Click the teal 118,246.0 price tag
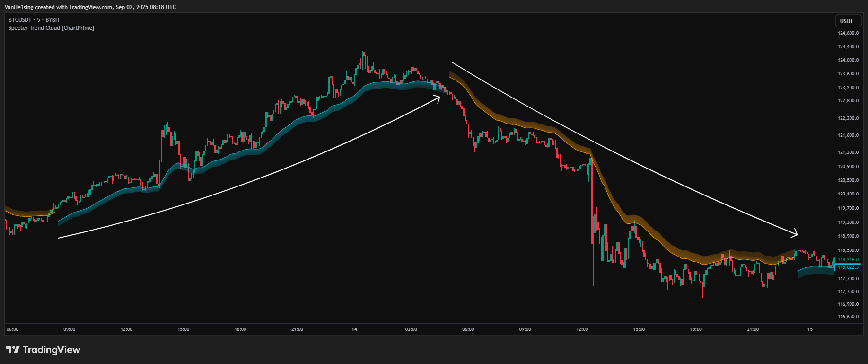The image size is (868, 364). pyautogui.click(x=848, y=260)
